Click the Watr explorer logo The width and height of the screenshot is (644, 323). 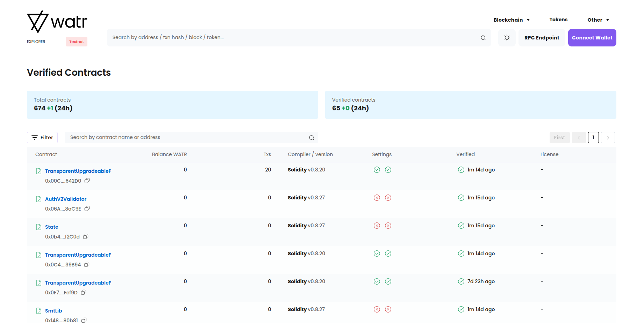[x=57, y=22]
